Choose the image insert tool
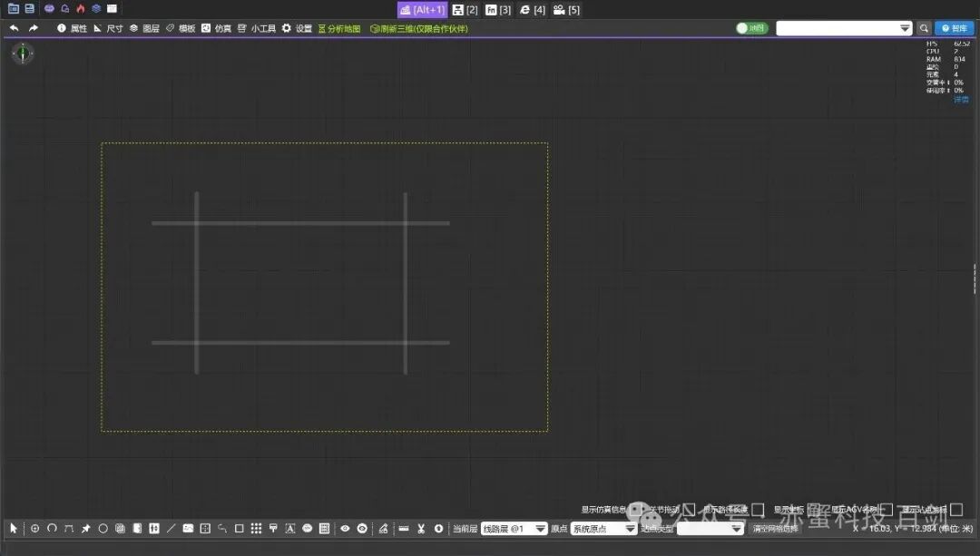The height and width of the screenshot is (556, 980). coord(188,529)
